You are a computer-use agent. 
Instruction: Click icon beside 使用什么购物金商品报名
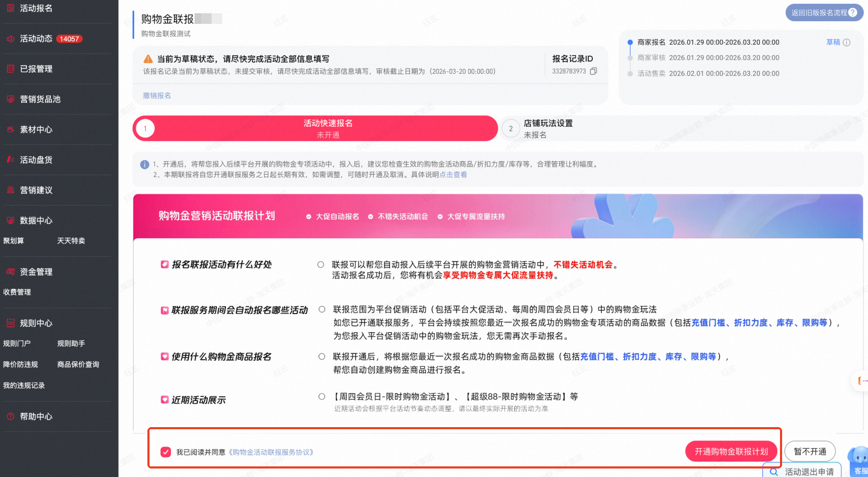(164, 357)
